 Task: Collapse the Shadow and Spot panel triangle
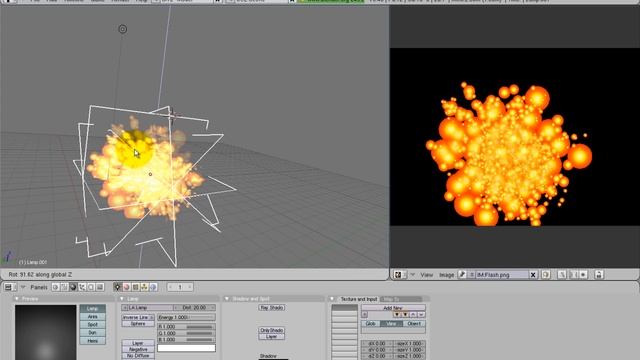[x=227, y=299]
